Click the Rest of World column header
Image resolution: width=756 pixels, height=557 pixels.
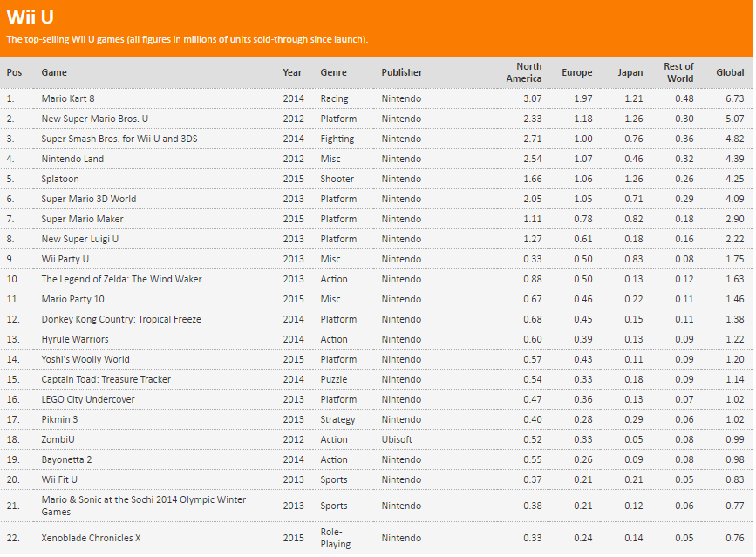click(x=678, y=72)
